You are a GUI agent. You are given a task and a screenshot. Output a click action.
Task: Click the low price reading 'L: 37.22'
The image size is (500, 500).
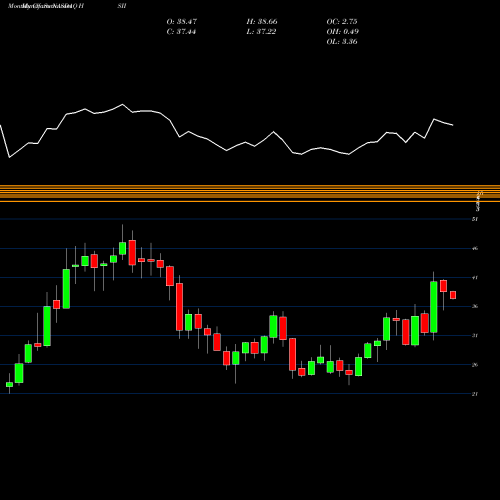(x=261, y=32)
